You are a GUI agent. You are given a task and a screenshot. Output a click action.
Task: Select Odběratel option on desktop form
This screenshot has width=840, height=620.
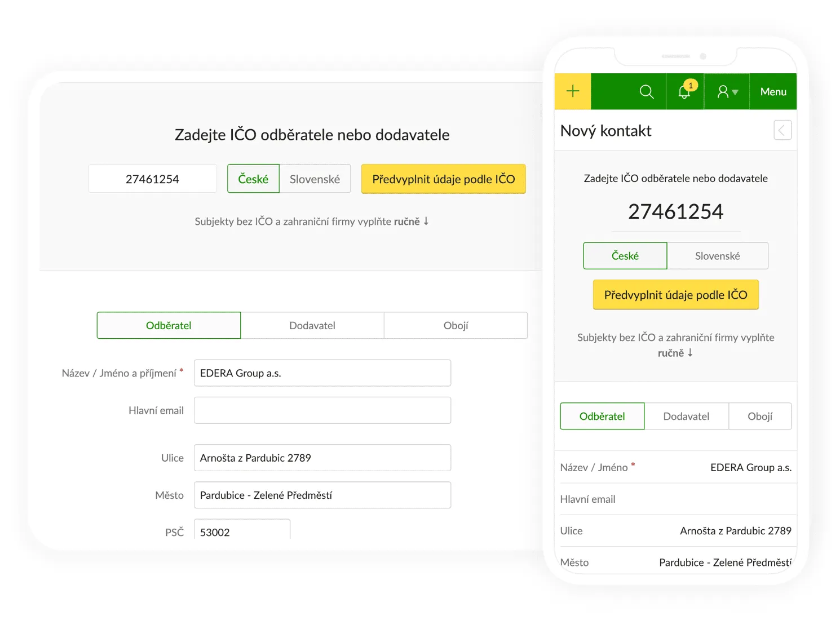(169, 325)
